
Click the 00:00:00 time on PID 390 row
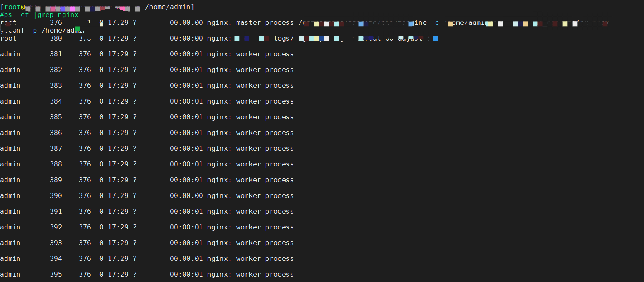pos(186,196)
